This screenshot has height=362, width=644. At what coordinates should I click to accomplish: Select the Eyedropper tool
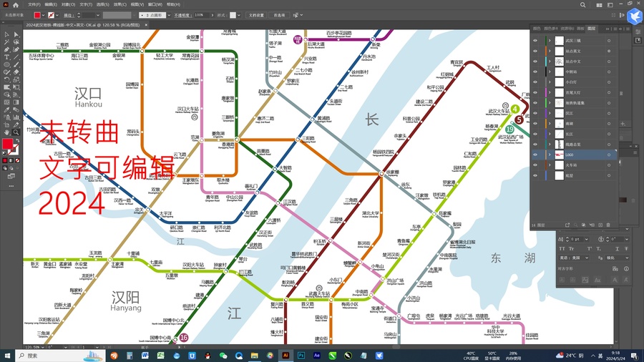click(x=7, y=109)
